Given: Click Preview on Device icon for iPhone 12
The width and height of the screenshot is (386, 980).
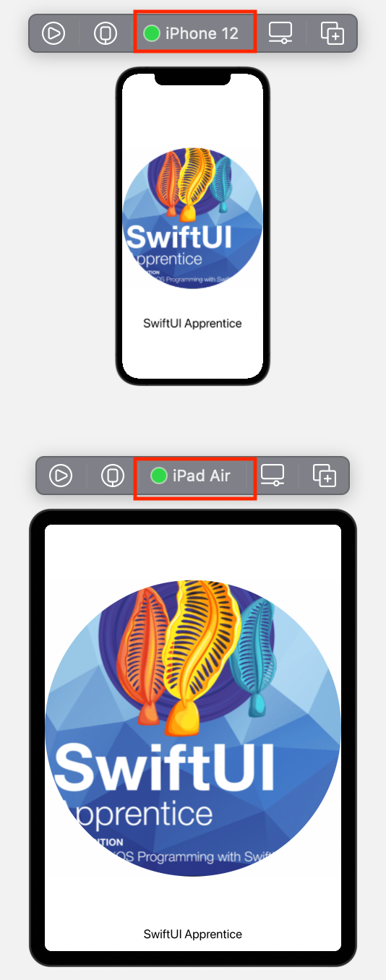Looking at the screenshot, I should coord(106,33).
